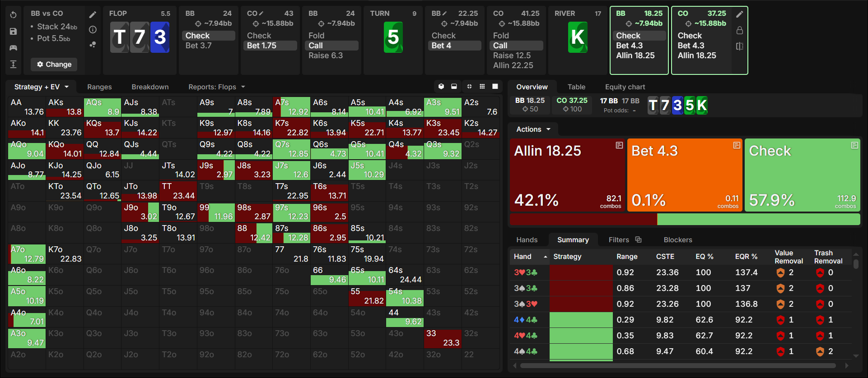The height and width of the screenshot is (378, 868).
Task: Select CO 37.25 player toggle in Overview
Action: [x=572, y=105]
